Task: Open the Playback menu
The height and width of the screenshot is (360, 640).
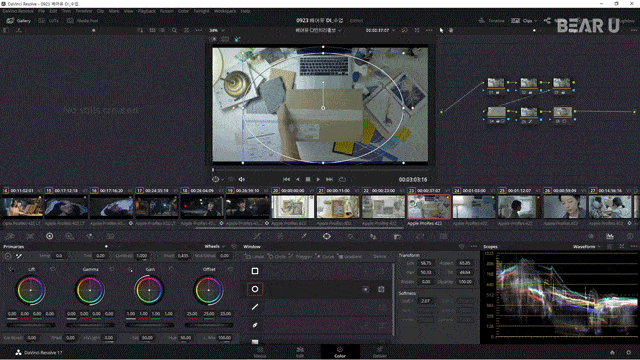Action: click(147, 11)
